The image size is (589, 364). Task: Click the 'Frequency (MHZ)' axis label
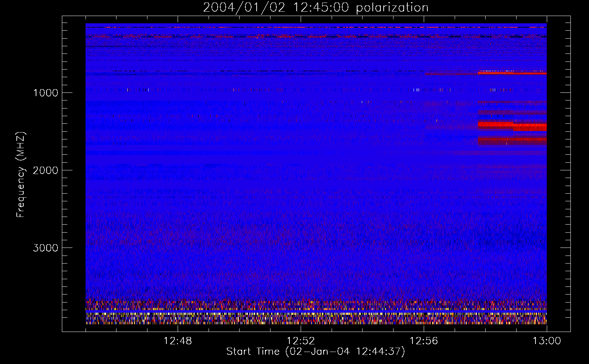[x=21, y=174]
